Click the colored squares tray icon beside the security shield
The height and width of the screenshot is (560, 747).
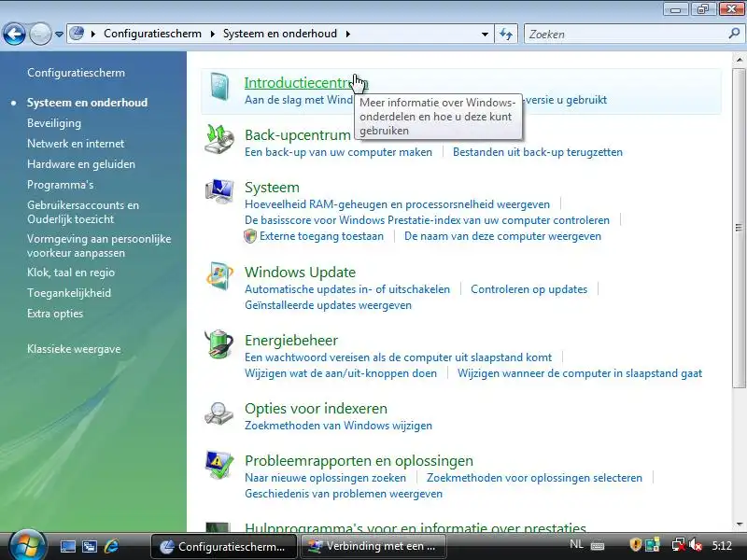[x=652, y=545]
